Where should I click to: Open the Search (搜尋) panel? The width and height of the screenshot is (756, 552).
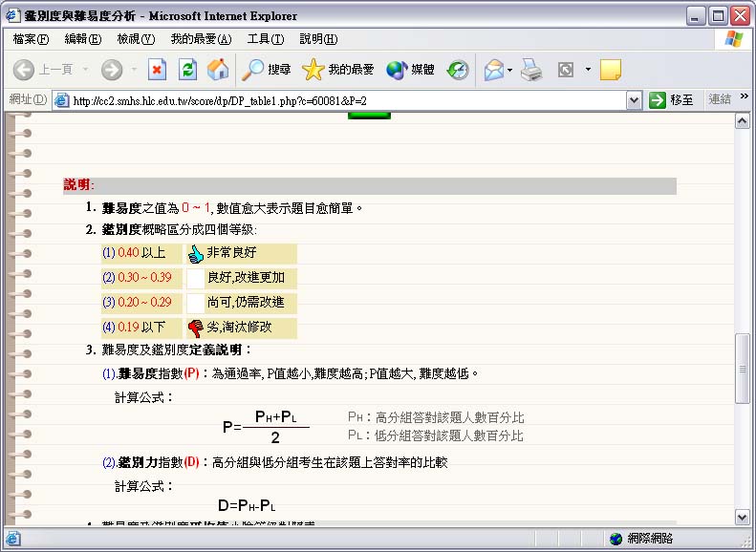point(267,70)
